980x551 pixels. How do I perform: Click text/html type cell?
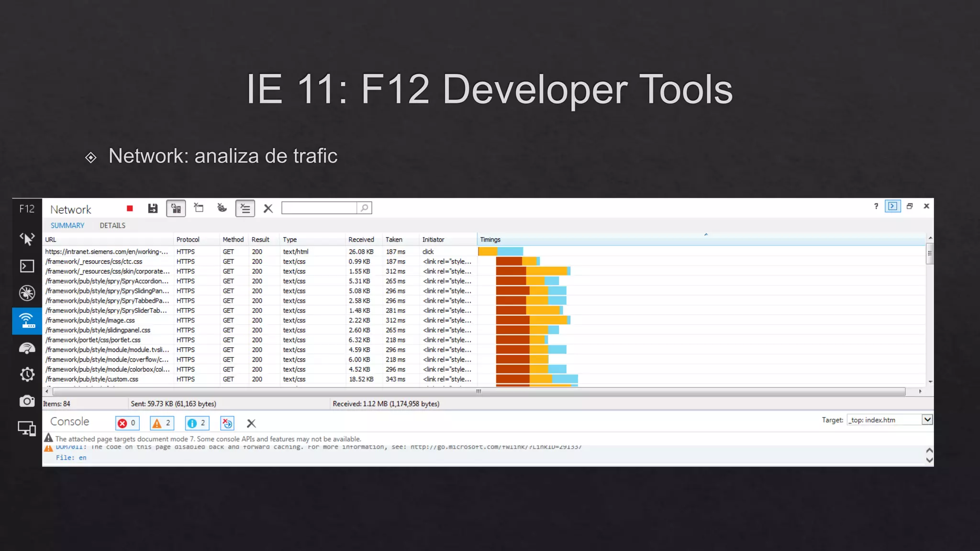(x=296, y=252)
